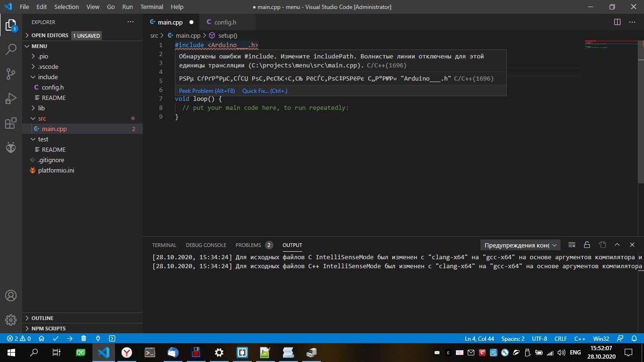Collapse the OPEN EDITORS section

[x=83, y=35]
